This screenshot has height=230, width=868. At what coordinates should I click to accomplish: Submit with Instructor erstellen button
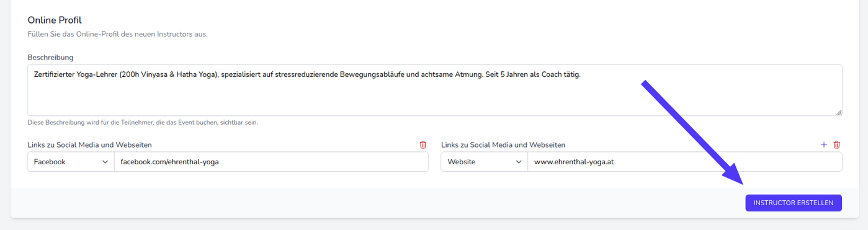point(794,203)
